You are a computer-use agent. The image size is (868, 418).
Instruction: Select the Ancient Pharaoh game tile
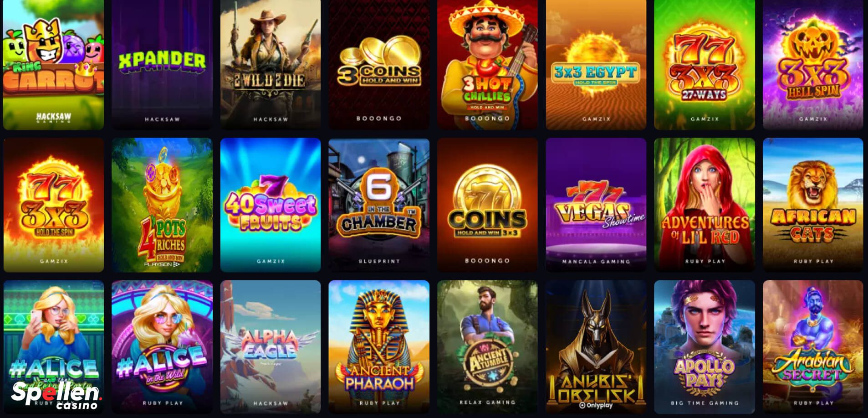pos(379,347)
